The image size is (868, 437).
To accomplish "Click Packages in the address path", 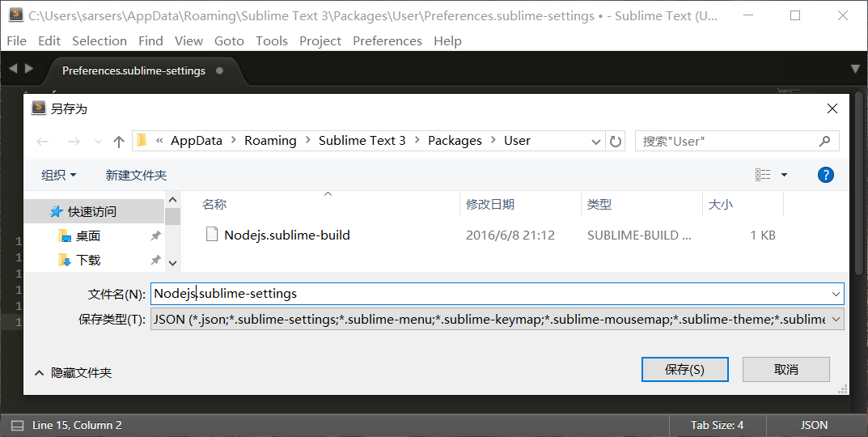I will click(455, 142).
